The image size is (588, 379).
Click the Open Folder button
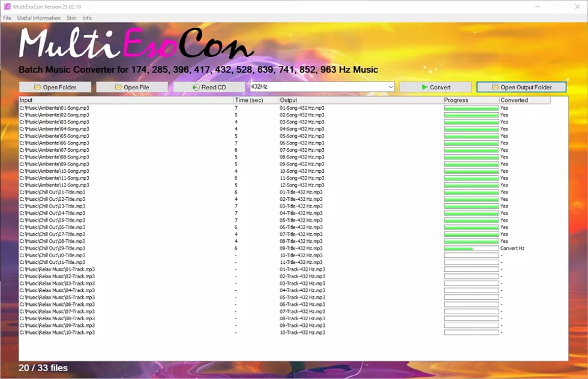(x=55, y=87)
